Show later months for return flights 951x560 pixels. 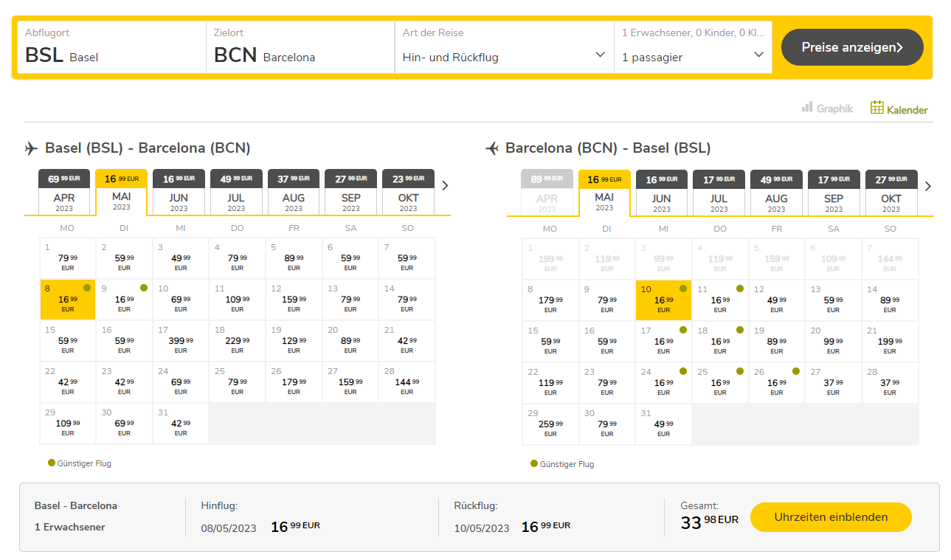[x=927, y=186]
